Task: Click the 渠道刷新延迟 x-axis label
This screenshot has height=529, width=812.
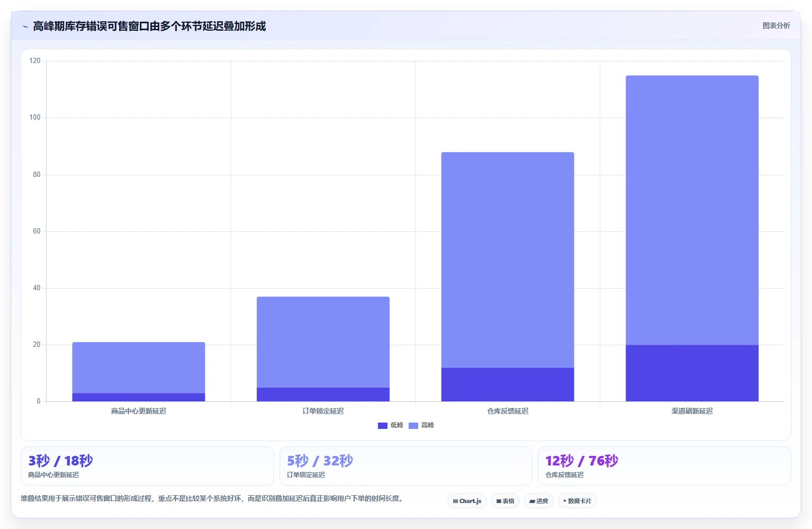Action: [x=692, y=411]
